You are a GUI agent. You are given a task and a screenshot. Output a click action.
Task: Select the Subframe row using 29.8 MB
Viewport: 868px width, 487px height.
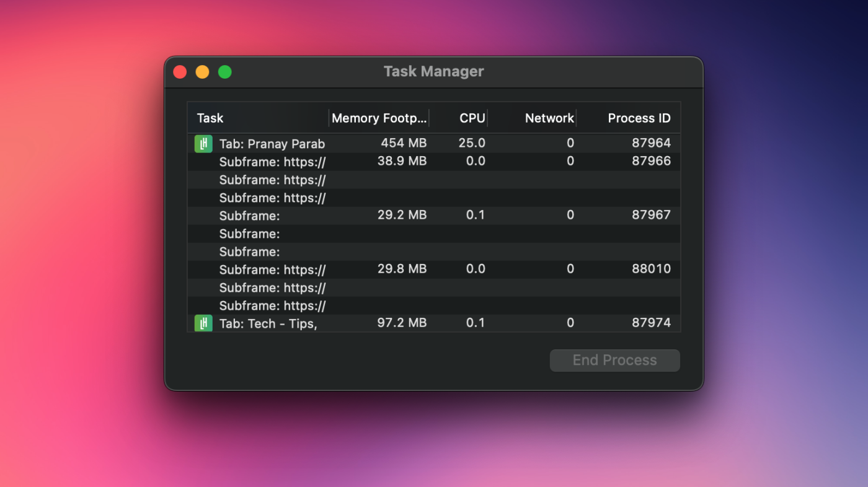272,270
